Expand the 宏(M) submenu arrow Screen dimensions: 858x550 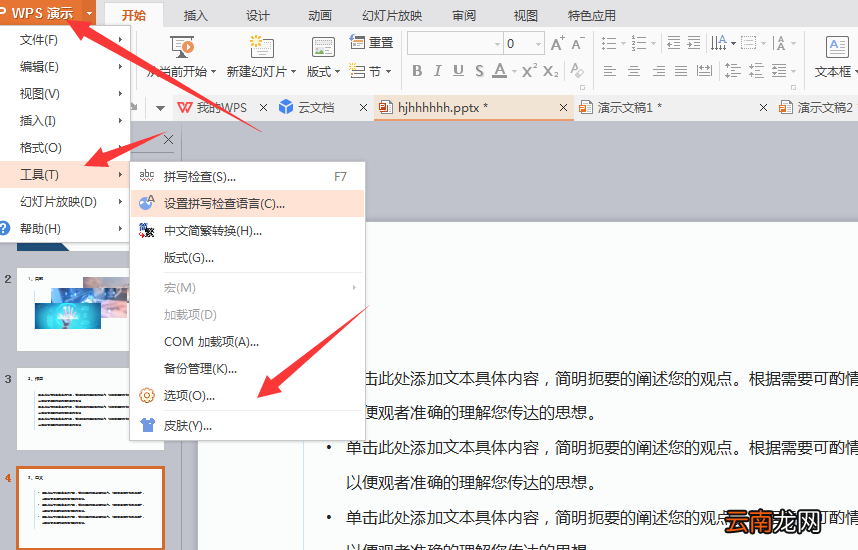pyautogui.click(x=354, y=287)
